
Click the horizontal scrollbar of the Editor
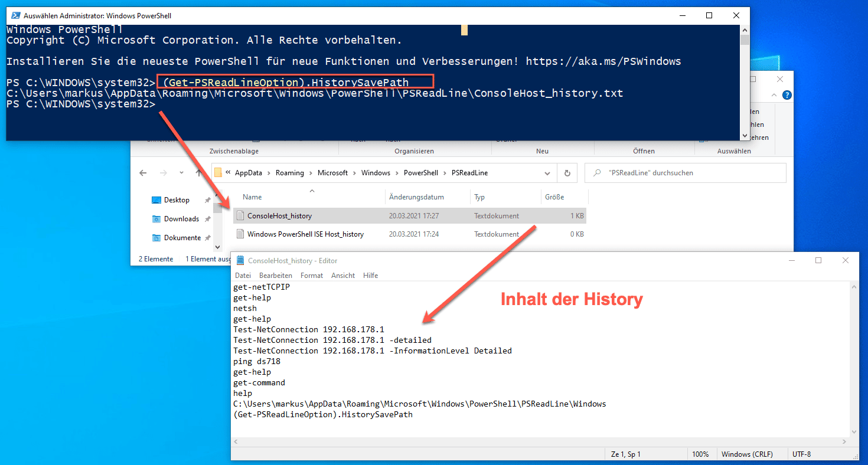(531, 441)
